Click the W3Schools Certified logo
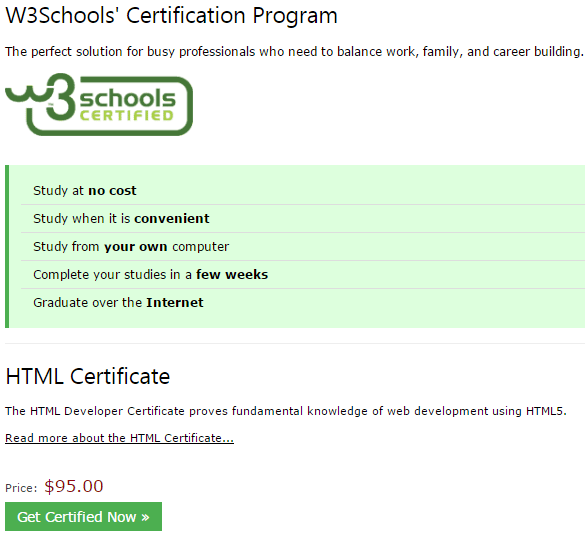This screenshot has height=543, width=585. [99, 104]
